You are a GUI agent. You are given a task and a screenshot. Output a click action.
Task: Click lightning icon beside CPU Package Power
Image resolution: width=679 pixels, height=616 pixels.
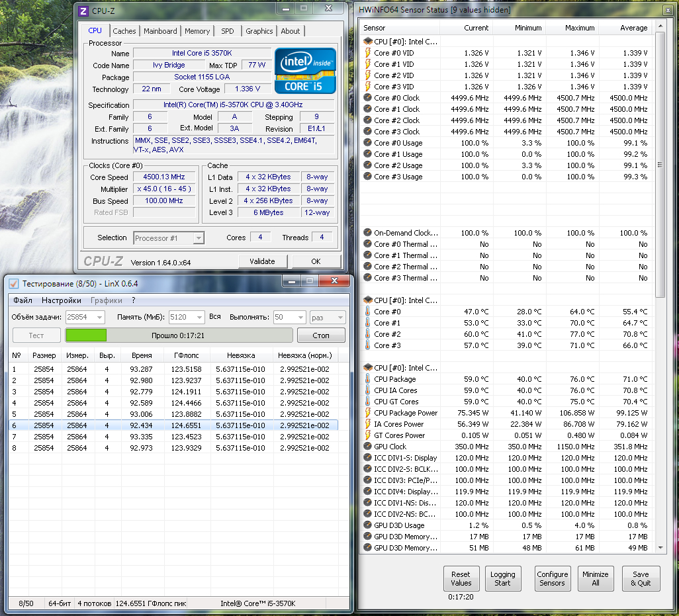(x=368, y=413)
